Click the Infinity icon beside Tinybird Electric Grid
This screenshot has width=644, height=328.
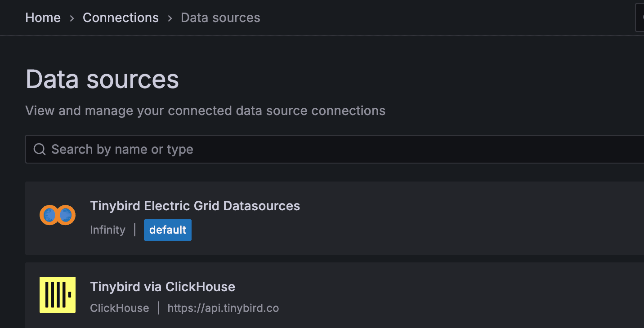point(58,215)
